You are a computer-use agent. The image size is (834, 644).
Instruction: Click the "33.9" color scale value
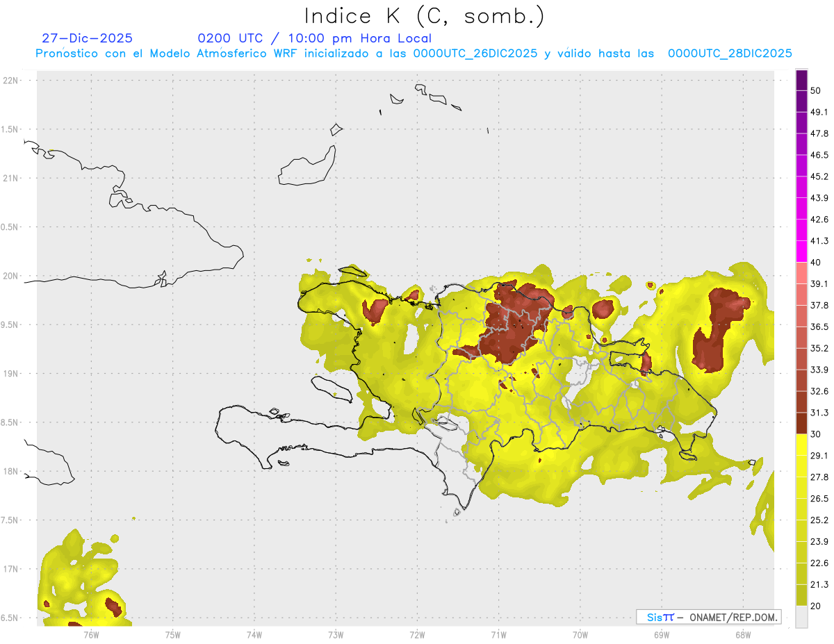click(819, 370)
